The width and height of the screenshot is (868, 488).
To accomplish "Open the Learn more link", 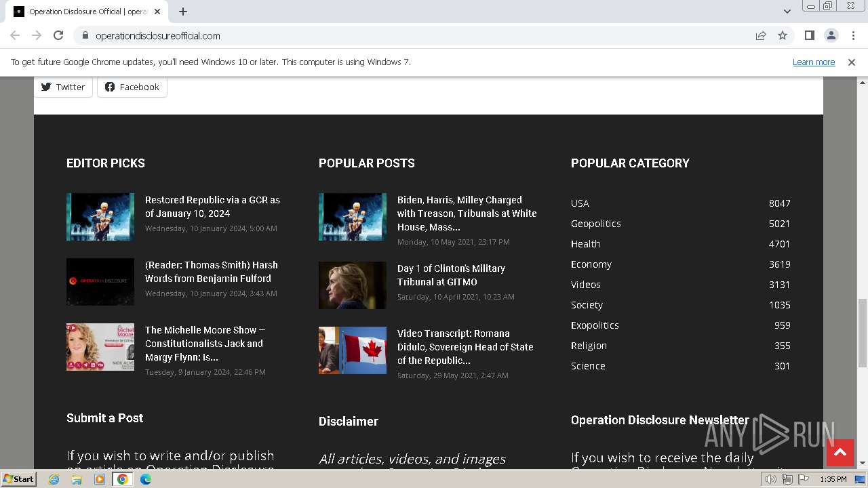I will pyautogui.click(x=814, y=62).
